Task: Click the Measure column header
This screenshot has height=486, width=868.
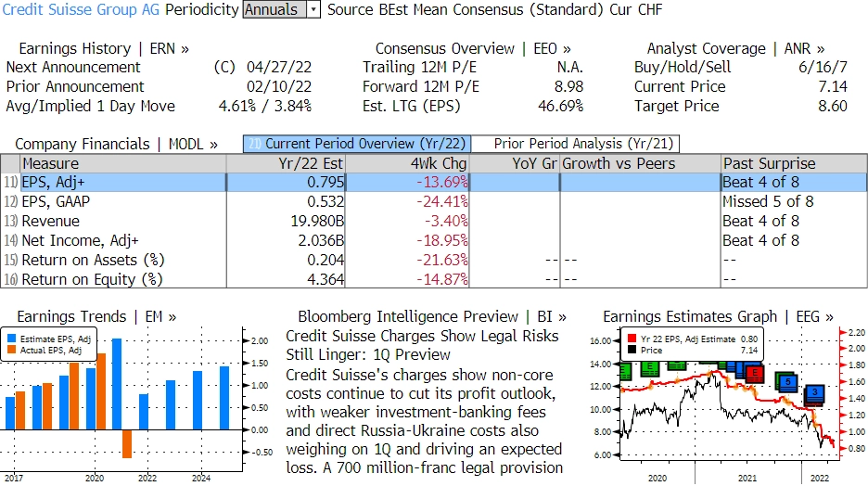Action: [123, 163]
